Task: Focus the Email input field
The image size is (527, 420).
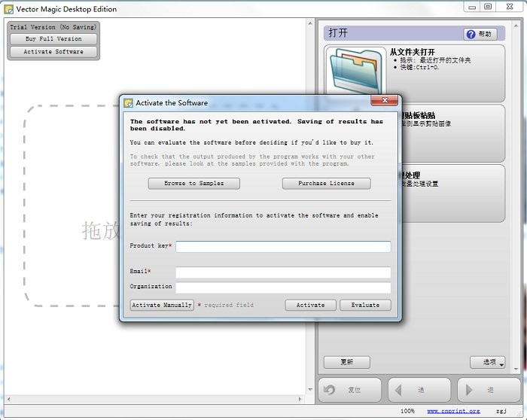Action: 283,272
